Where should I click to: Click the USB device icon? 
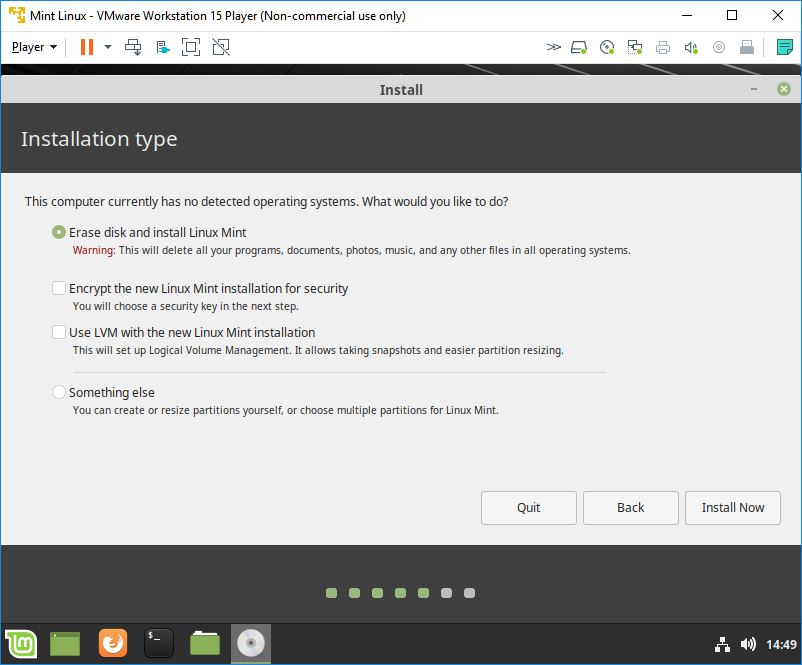tap(747, 48)
